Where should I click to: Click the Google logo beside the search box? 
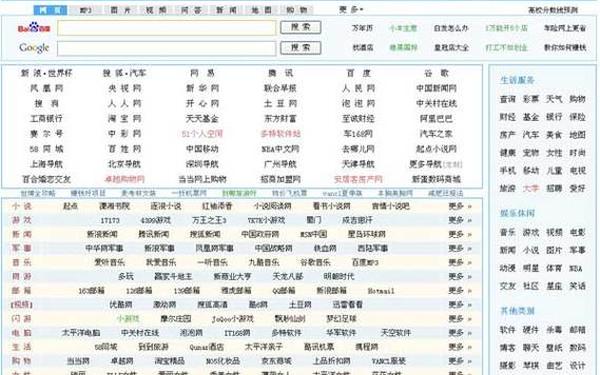click(x=34, y=48)
